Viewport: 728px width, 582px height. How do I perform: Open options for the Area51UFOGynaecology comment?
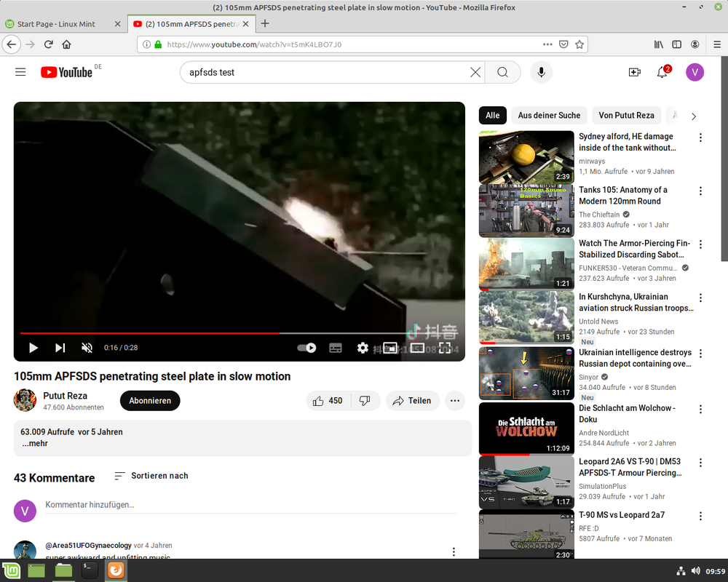454,551
